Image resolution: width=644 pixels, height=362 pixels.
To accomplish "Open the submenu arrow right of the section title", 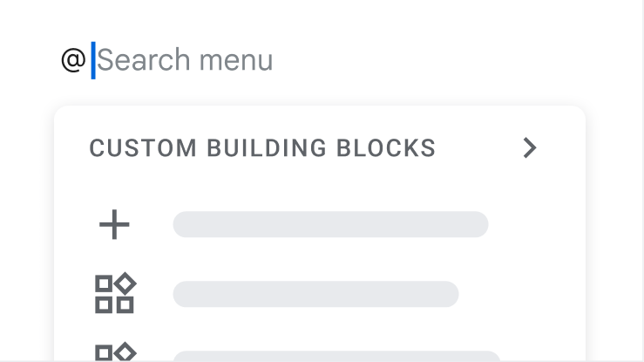I will tap(529, 148).
